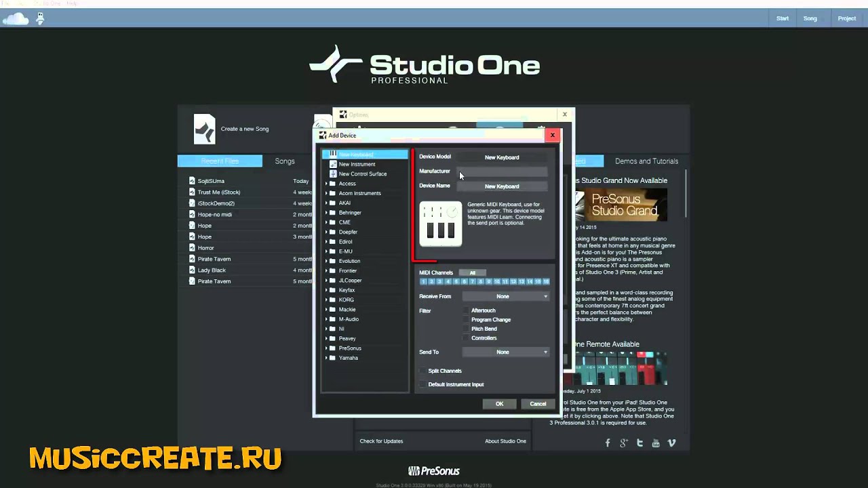The height and width of the screenshot is (488, 868).
Task: Click the Lady Black song file icon
Action: (192, 270)
